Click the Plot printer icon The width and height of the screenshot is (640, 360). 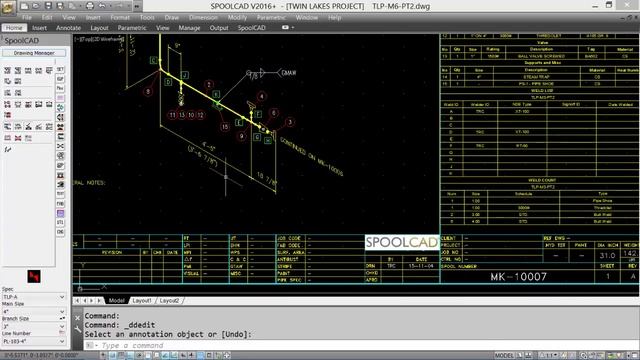pyautogui.click(x=90, y=6)
